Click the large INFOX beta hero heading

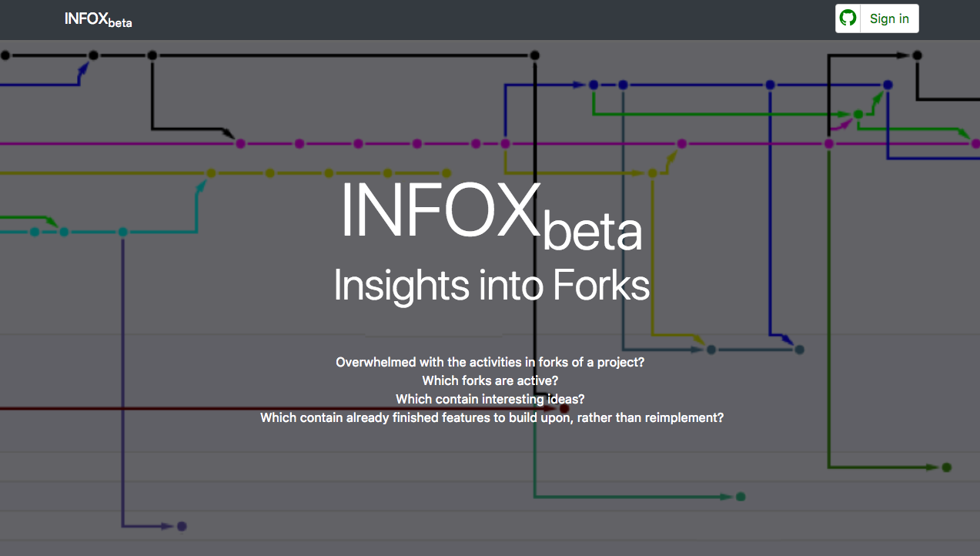click(490, 213)
